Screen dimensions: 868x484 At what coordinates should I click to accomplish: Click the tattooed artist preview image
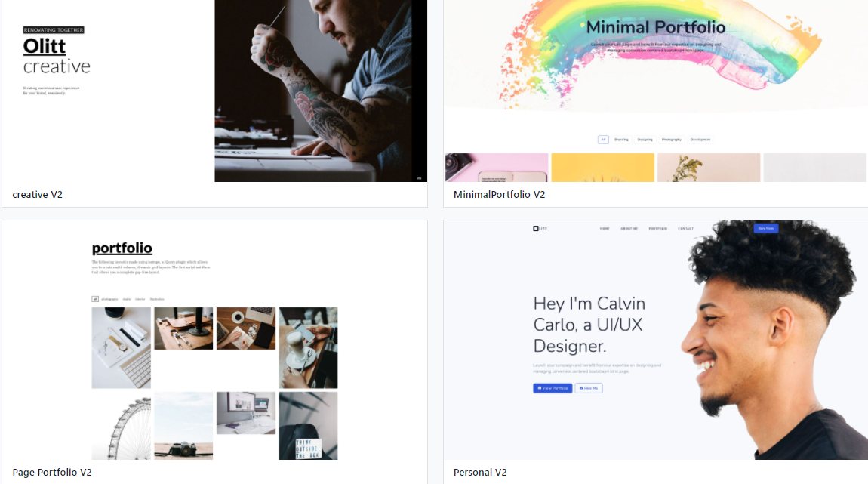[321, 91]
